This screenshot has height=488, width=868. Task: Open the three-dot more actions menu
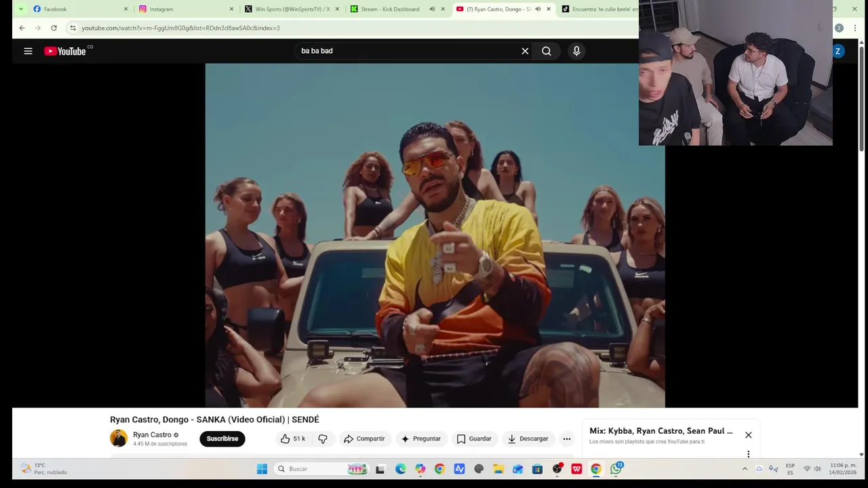click(567, 439)
